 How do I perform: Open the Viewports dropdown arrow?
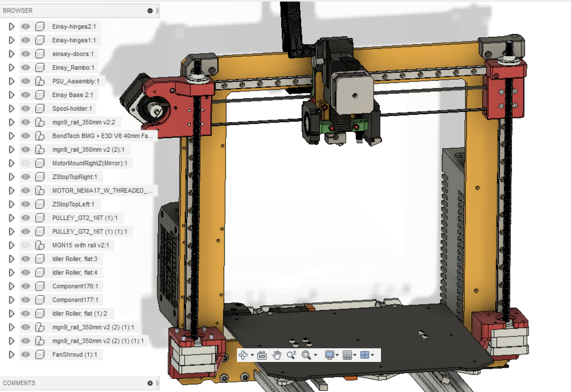pos(372,356)
